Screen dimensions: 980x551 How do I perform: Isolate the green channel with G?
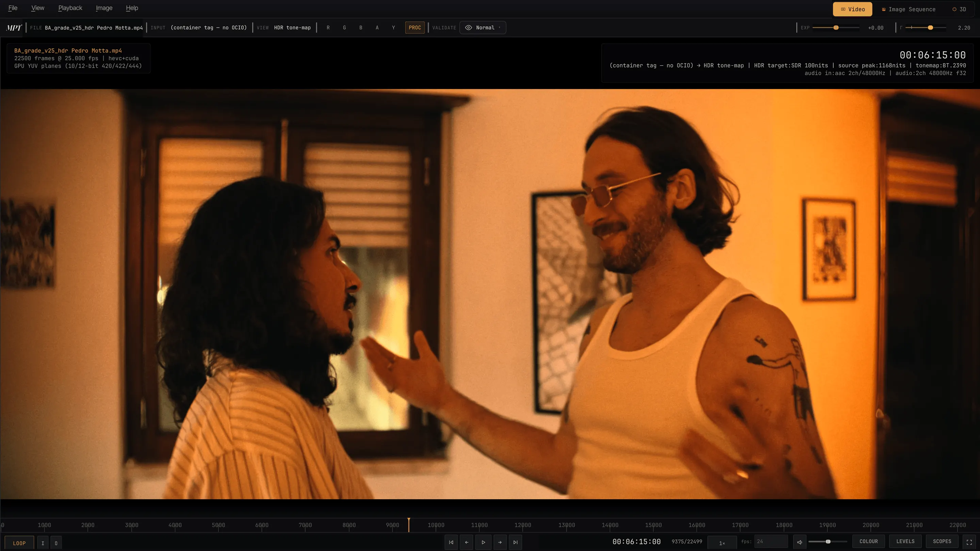(x=344, y=27)
